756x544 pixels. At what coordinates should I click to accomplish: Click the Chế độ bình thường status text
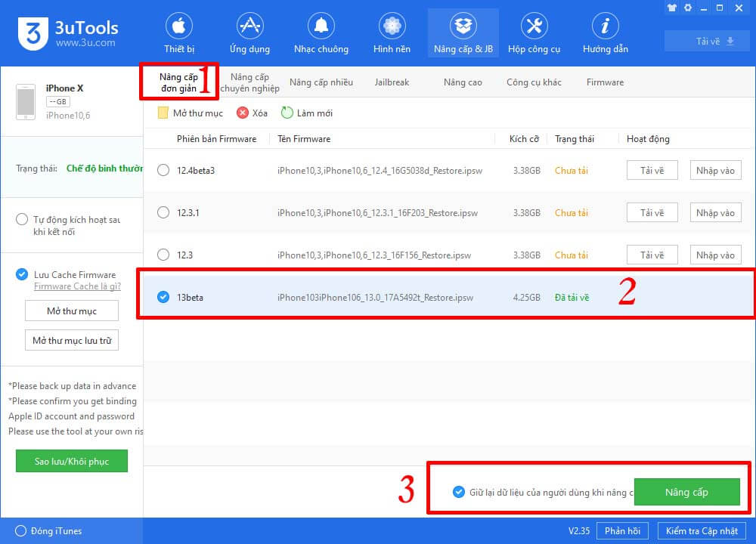pos(104,168)
